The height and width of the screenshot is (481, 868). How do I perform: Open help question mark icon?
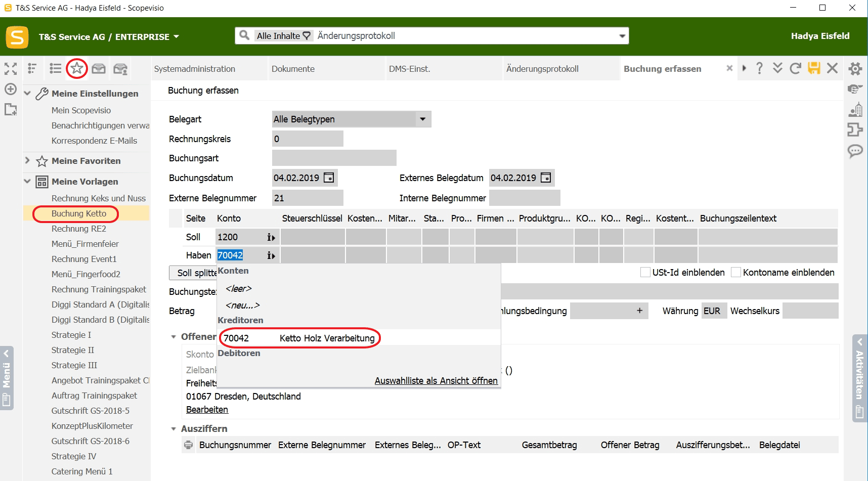(759, 68)
